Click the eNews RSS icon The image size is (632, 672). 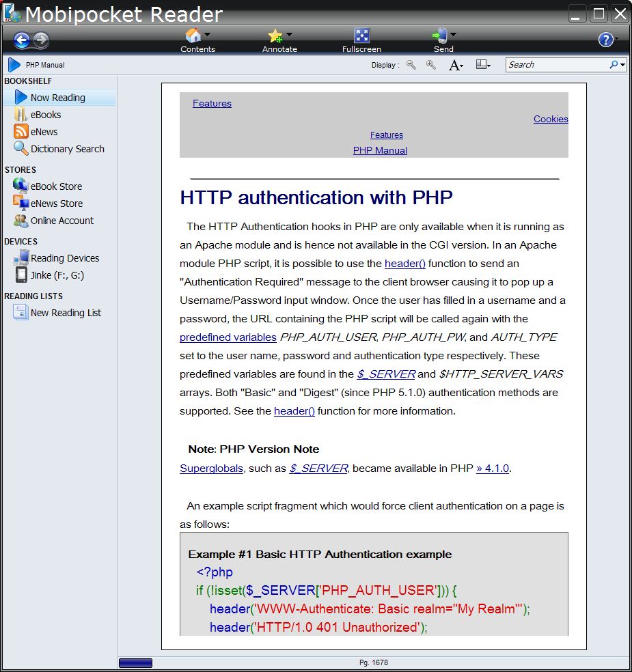(x=20, y=131)
